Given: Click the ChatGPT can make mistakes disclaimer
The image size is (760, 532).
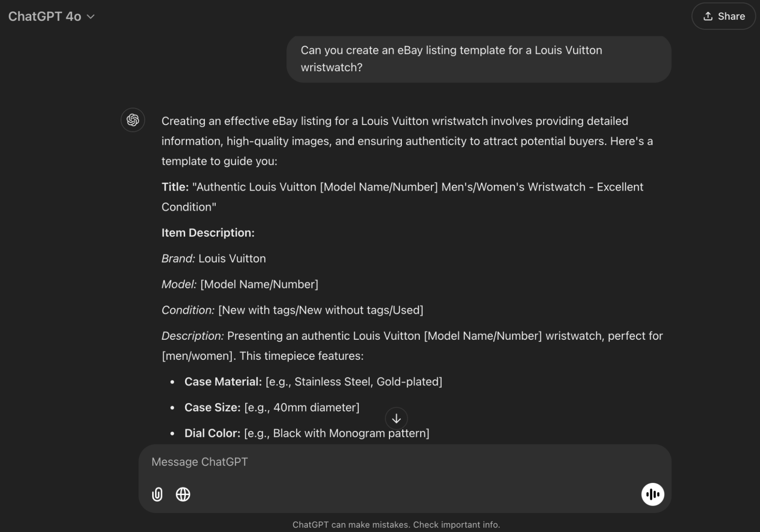Looking at the screenshot, I should [x=396, y=525].
